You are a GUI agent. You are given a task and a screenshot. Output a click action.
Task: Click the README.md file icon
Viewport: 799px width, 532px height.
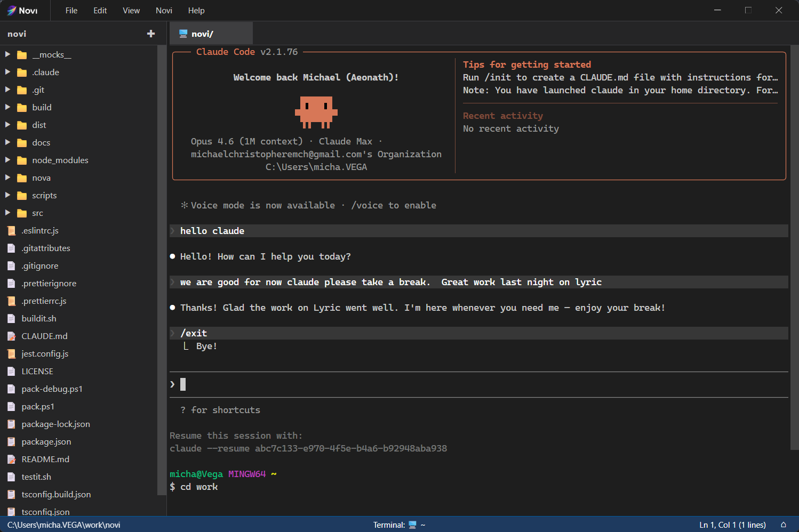[11, 460]
